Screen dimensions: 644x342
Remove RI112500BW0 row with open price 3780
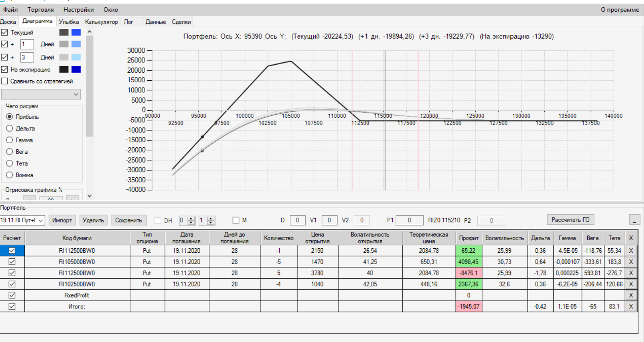[x=631, y=273]
